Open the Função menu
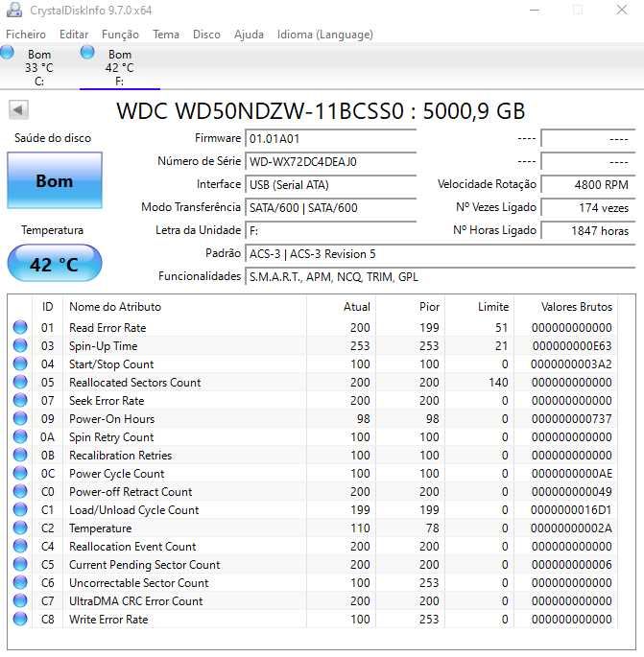Viewport: 644px width, 657px height. [x=120, y=35]
